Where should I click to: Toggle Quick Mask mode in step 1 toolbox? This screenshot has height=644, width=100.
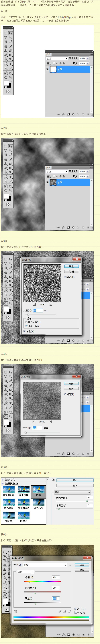pos(8,92)
